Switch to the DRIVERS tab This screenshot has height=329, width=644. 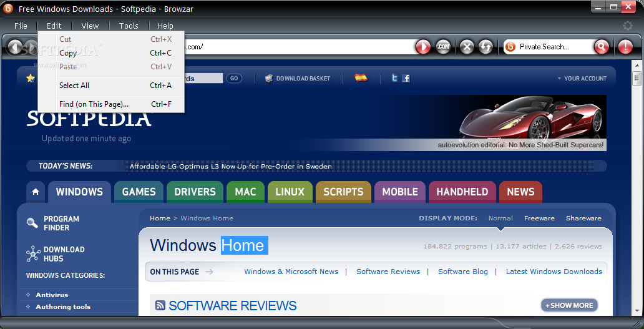(195, 192)
